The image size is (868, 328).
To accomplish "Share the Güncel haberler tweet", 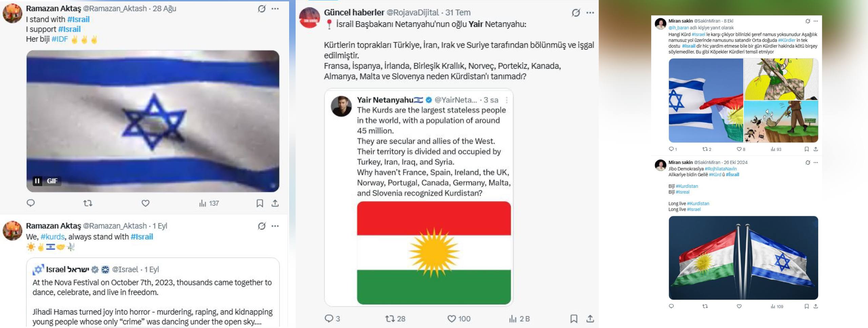I will 590,319.
